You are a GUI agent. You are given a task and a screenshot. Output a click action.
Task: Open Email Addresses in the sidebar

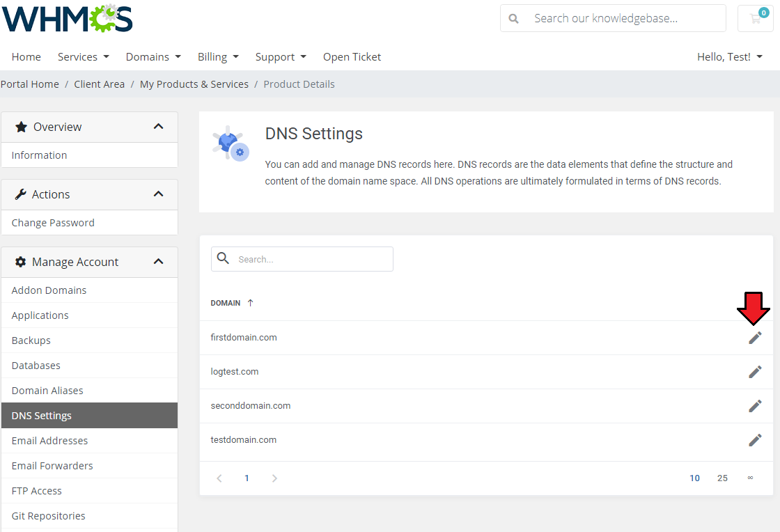click(90, 441)
